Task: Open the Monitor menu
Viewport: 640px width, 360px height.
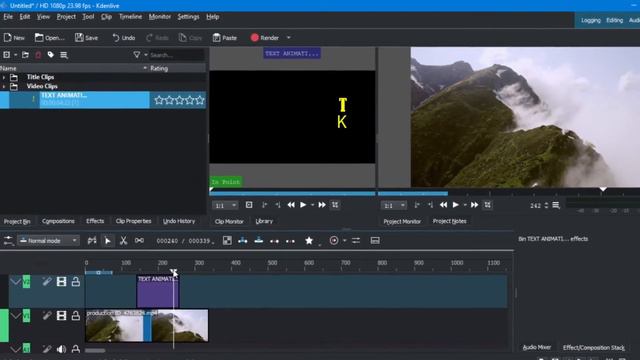Action: point(160,17)
